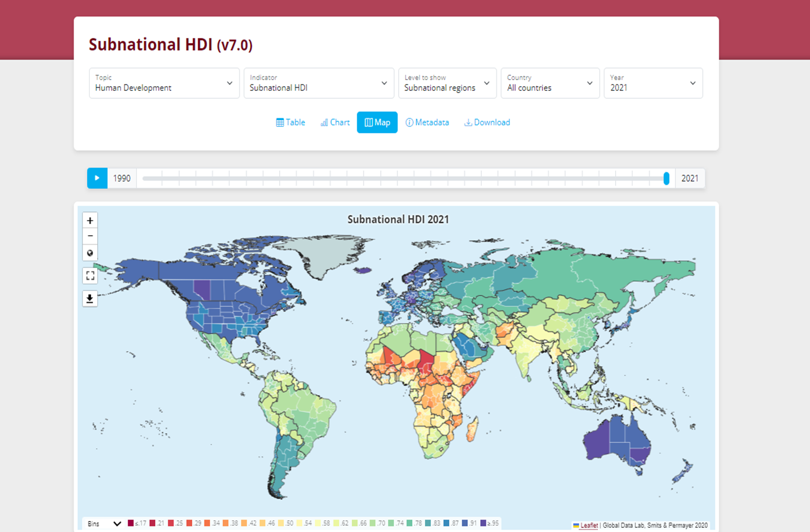Screen dimensions: 810x532
Task: Download the map image with the arrow icon
Action: click(90, 298)
